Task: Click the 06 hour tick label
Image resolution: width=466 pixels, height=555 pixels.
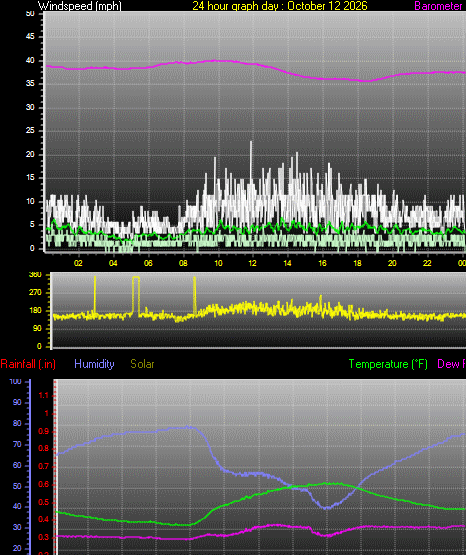Action: coord(148,263)
